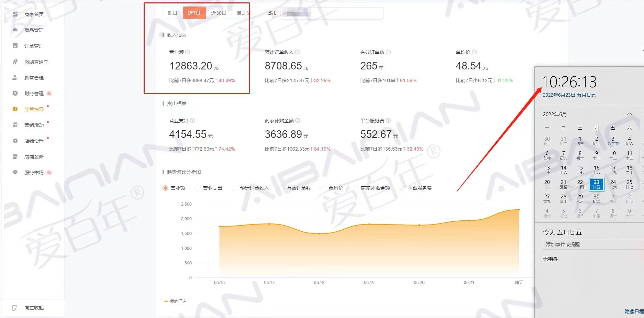Screen dimensions: 644x318
Task: Switch to the 昨日 tab
Action: tap(173, 13)
